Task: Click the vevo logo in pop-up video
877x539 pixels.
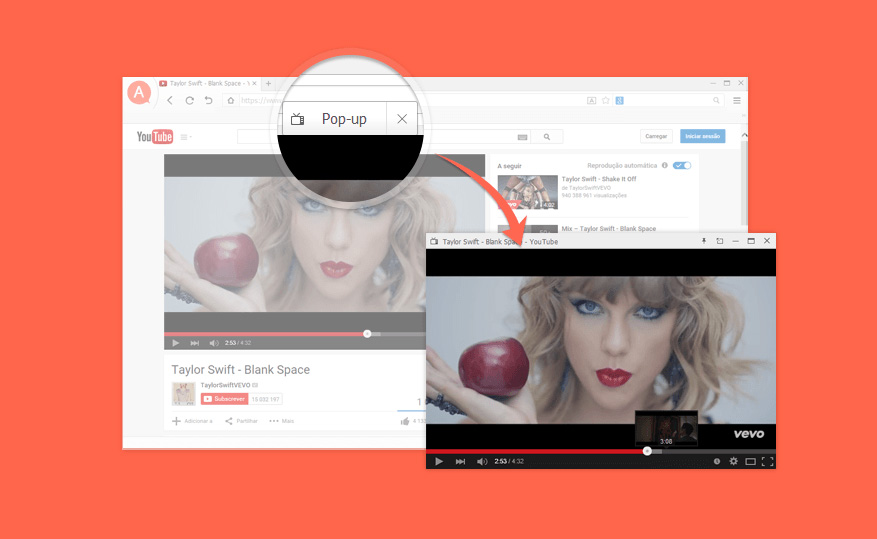Action: point(749,433)
